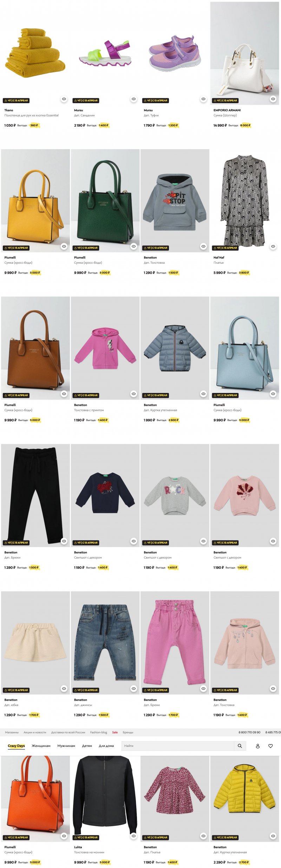This screenshot has height=868, width=281.
Task: Quick view eye on pink Benetton trousers
Action: click(x=203, y=688)
